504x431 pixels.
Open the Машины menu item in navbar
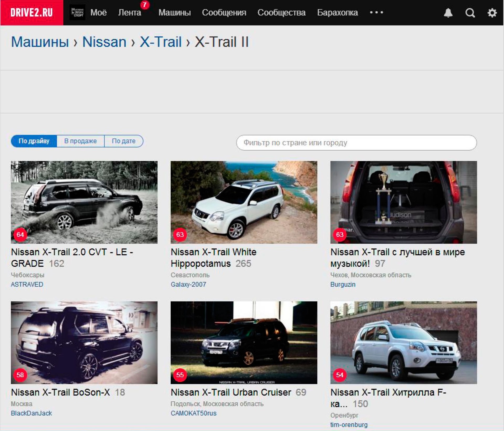[175, 13]
